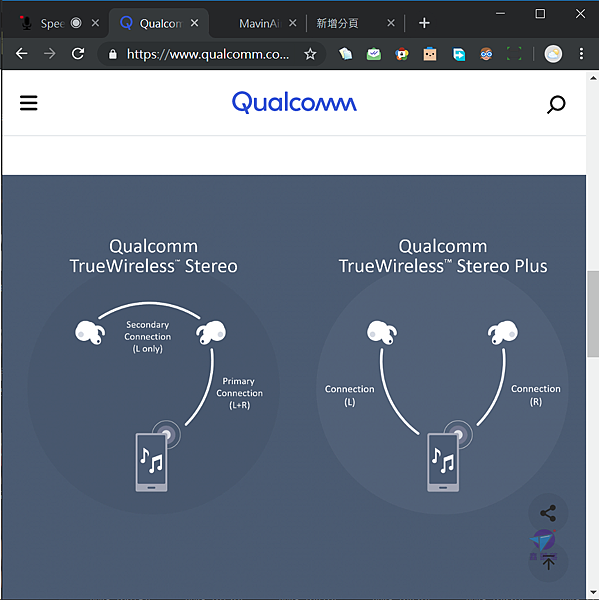This screenshot has width=599, height=600.
Task: Click the green dashed-square screenshot extension
Action: pyautogui.click(x=514, y=54)
